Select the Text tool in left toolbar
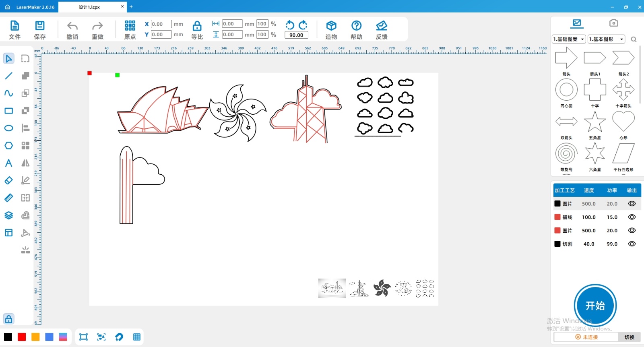The width and height of the screenshot is (644, 347). click(x=8, y=163)
